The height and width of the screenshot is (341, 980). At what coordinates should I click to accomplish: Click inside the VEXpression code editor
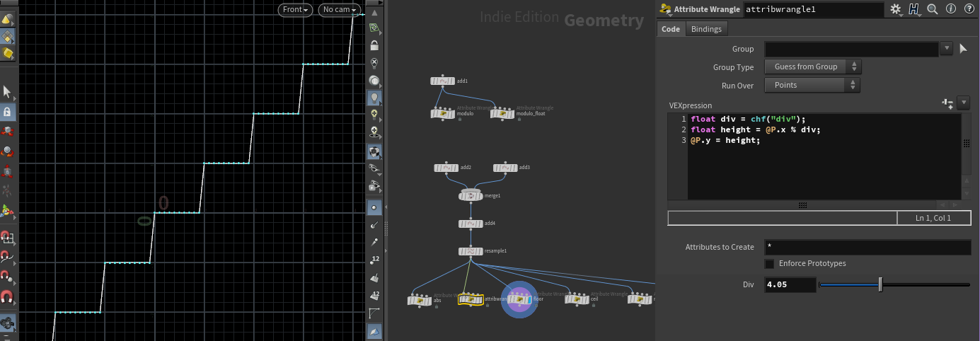[x=824, y=156]
